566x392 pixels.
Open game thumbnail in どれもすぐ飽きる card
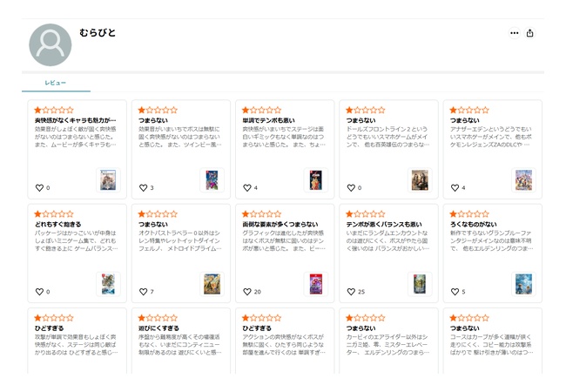click(x=108, y=284)
